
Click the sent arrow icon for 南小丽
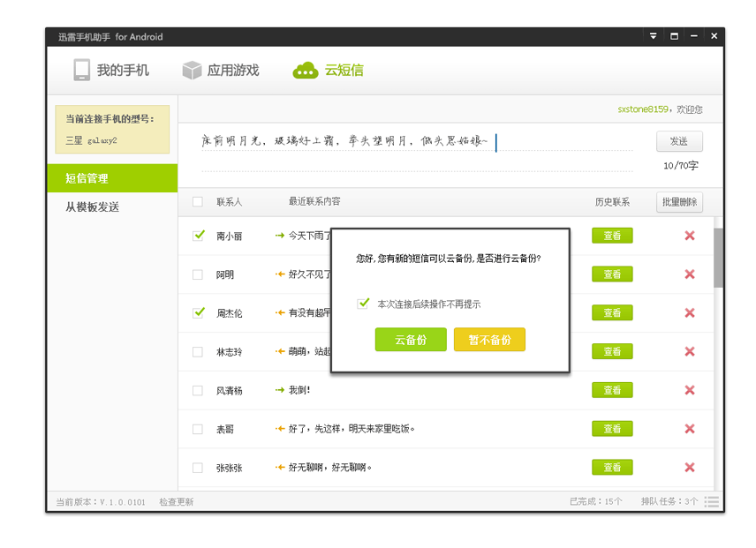(280, 236)
